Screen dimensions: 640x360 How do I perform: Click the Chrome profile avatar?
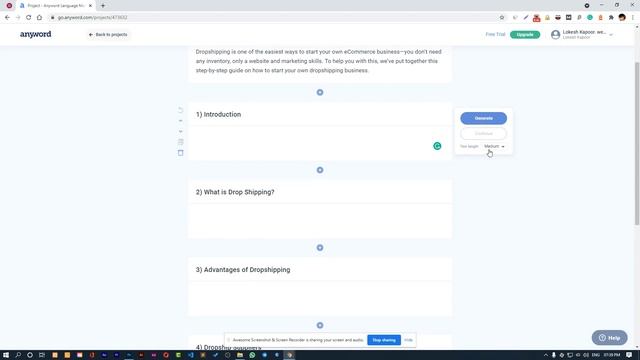pyautogui.click(x=622, y=17)
